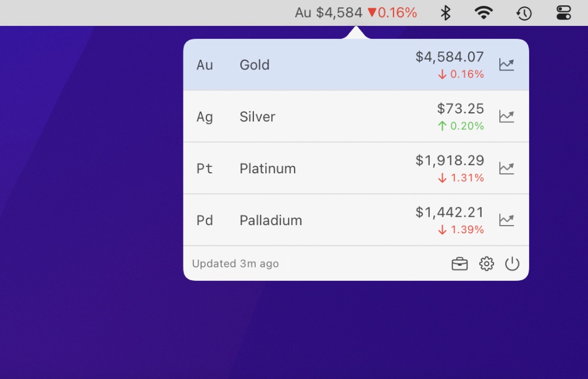Open the Wi-Fi menu bar icon
The image size is (588, 379).
[x=483, y=12]
